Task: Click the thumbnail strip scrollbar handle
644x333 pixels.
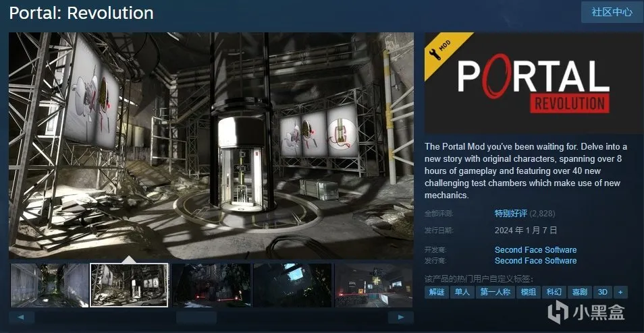Action: [196, 317]
